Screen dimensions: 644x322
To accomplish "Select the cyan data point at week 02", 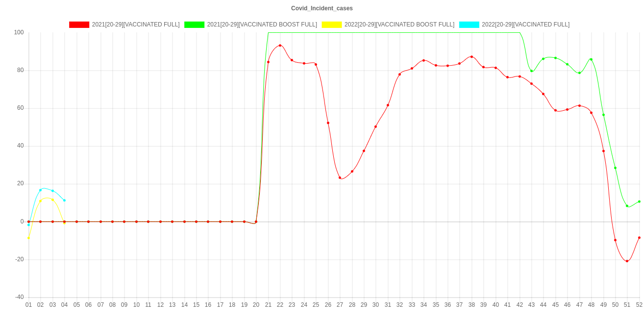I will (41, 190).
